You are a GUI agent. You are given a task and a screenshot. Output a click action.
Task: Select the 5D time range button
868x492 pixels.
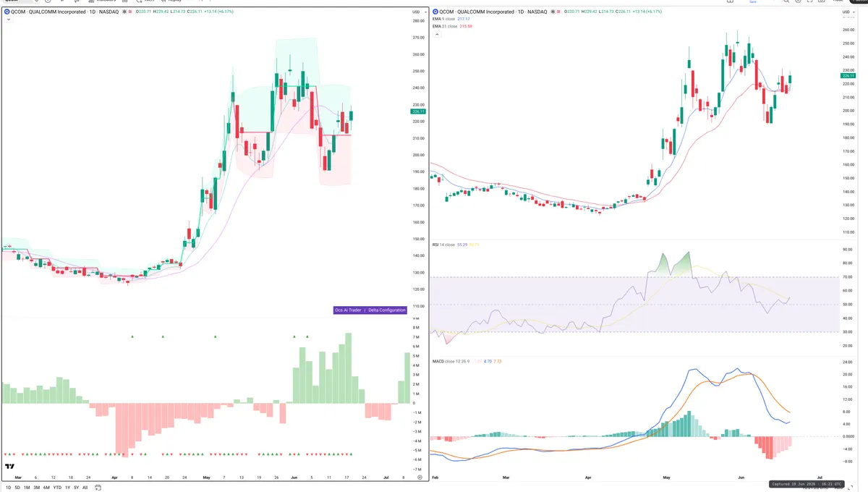[17, 488]
